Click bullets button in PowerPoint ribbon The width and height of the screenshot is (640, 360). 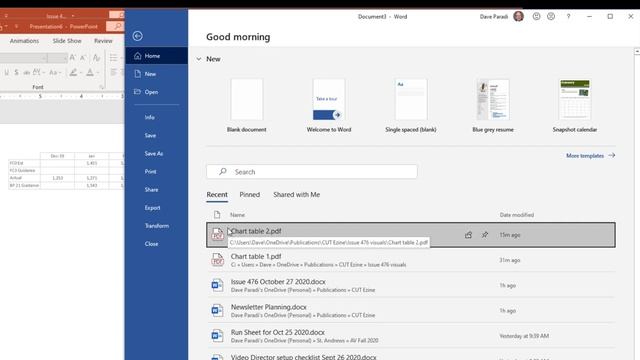(x=114, y=58)
